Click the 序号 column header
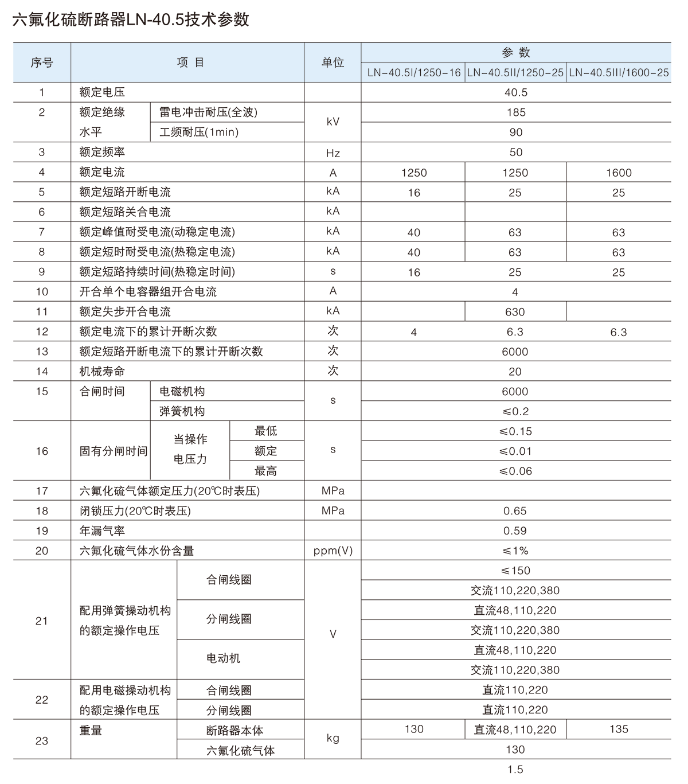 (x=42, y=63)
